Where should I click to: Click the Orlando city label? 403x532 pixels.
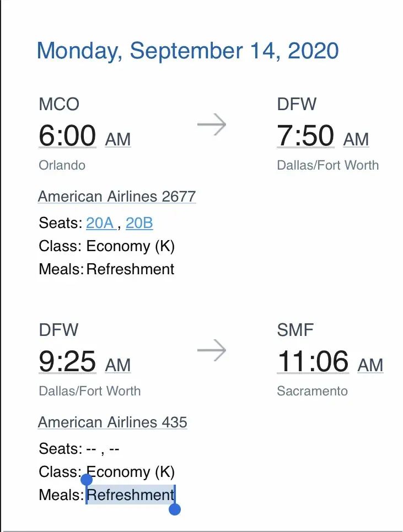62,165
